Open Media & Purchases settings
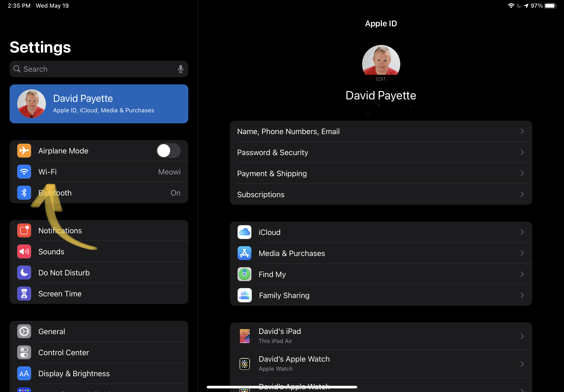The height and width of the screenshot is (392, 564). coord(381,253)
